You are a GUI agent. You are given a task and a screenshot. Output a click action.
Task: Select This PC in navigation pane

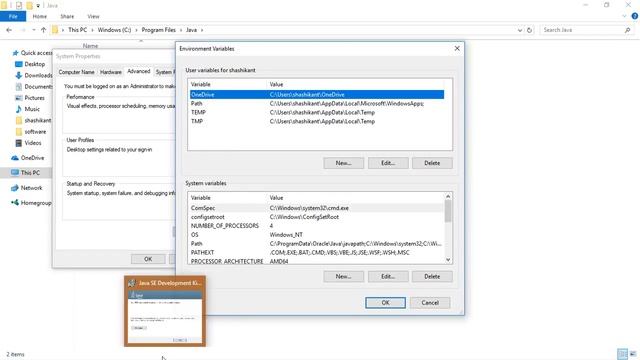point(25,173)
